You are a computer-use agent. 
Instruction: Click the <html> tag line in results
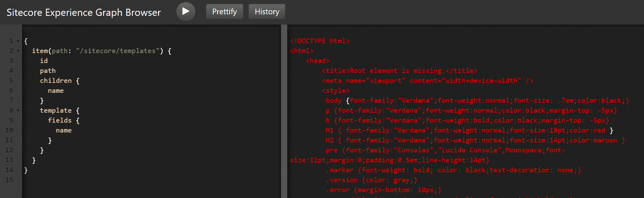(x=302, y=51)
